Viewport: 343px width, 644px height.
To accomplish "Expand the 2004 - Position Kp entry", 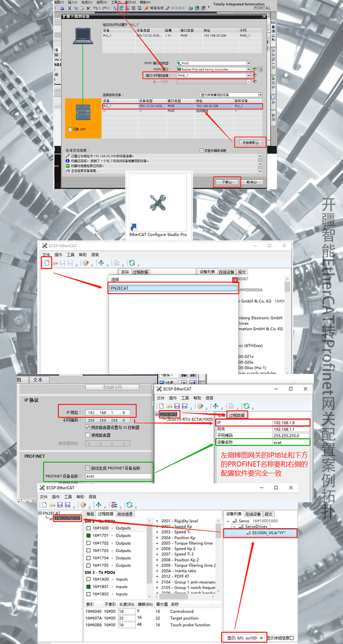I will click(157, 538).
